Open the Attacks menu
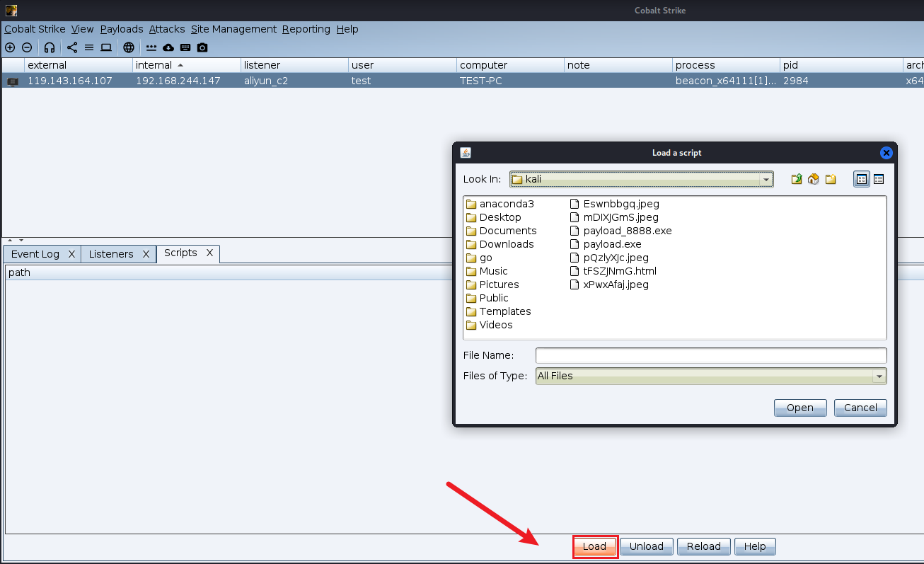This screenshot has width=924, height=564. pos(167,29)
